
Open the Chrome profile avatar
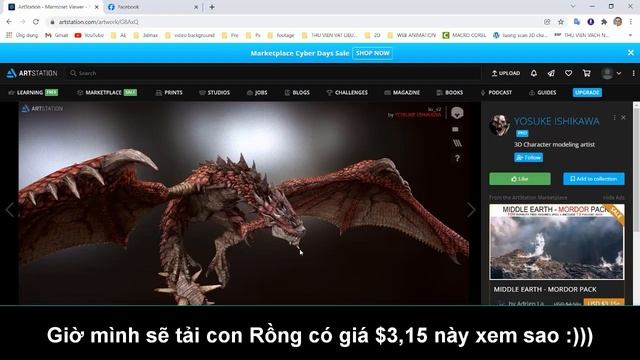tap(618, 22)
